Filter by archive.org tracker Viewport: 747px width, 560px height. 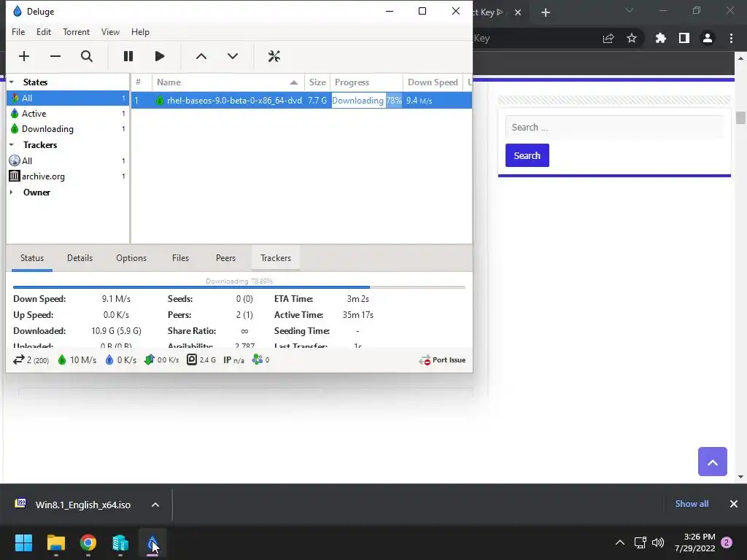68,176
